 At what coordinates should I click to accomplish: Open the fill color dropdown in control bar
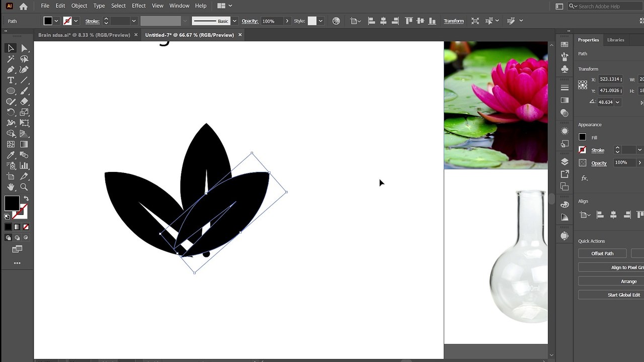(x=56, y=21)
